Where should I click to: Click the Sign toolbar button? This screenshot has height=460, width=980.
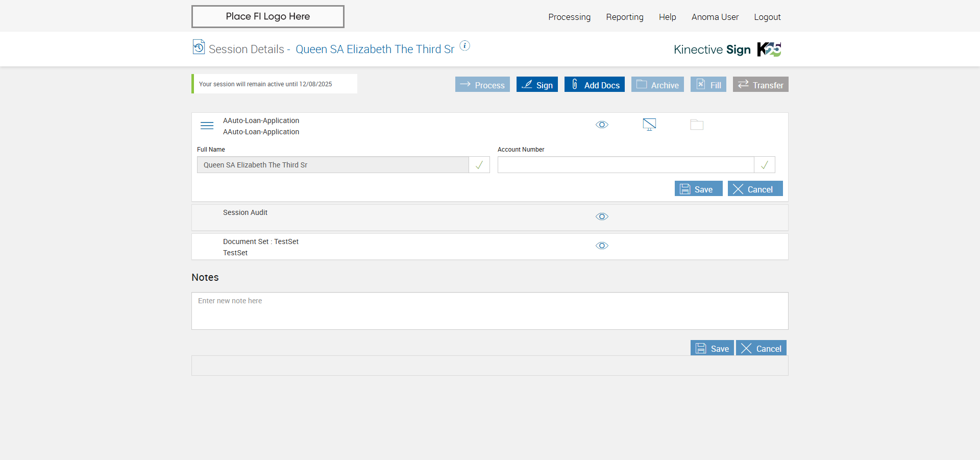pyautogui.click(x=537, y=85)
